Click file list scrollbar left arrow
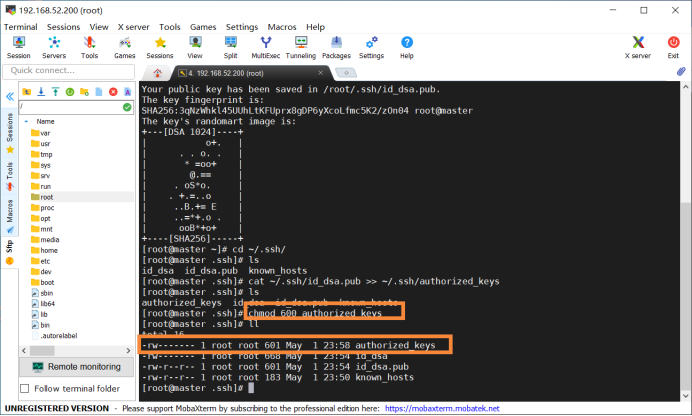692x416 pixels. click(x=24, y=351)
